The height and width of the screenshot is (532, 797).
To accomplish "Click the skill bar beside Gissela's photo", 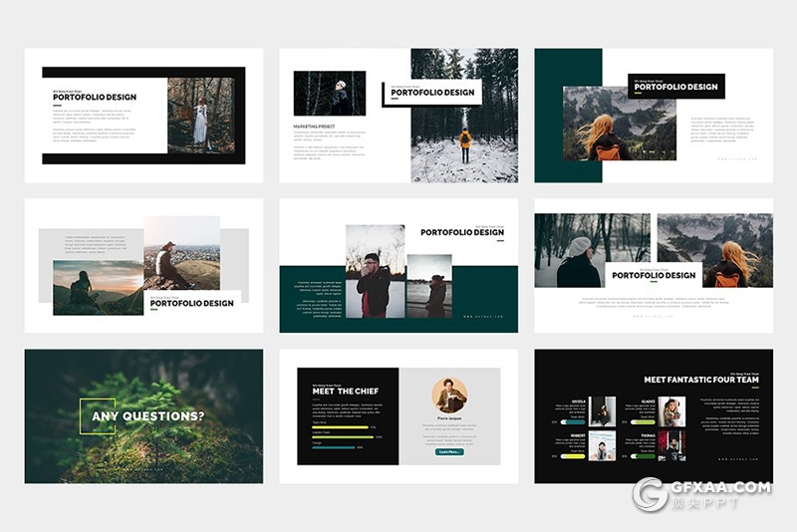I will 573,421.
